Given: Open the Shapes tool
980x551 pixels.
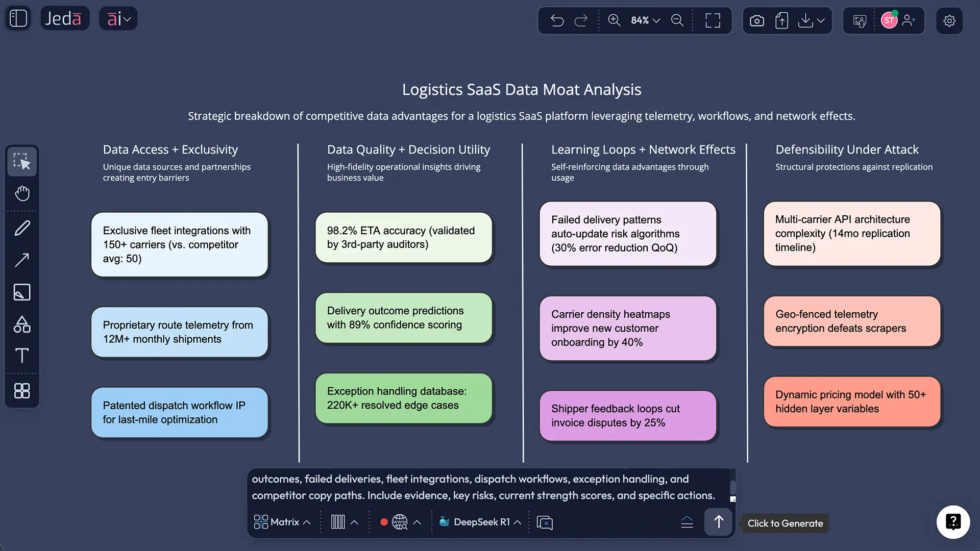Looking at the screenshot, I should click(22, 324).
